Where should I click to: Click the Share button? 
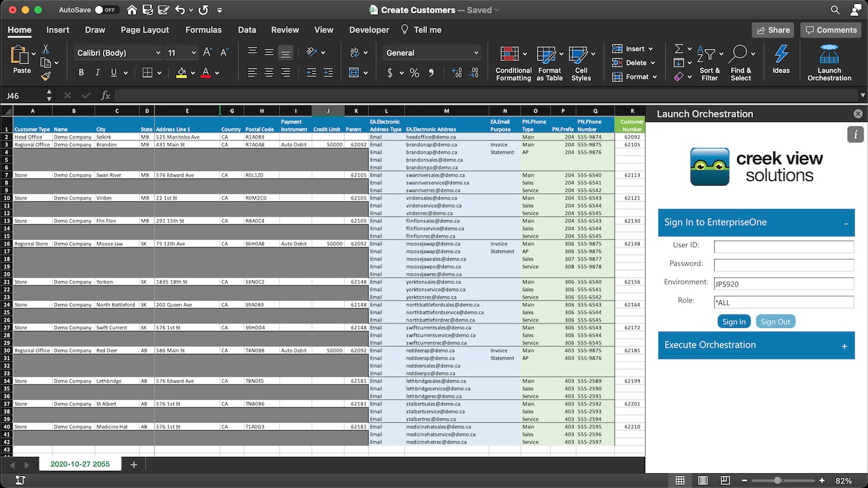pyautogui.click(x=773, y=30)
